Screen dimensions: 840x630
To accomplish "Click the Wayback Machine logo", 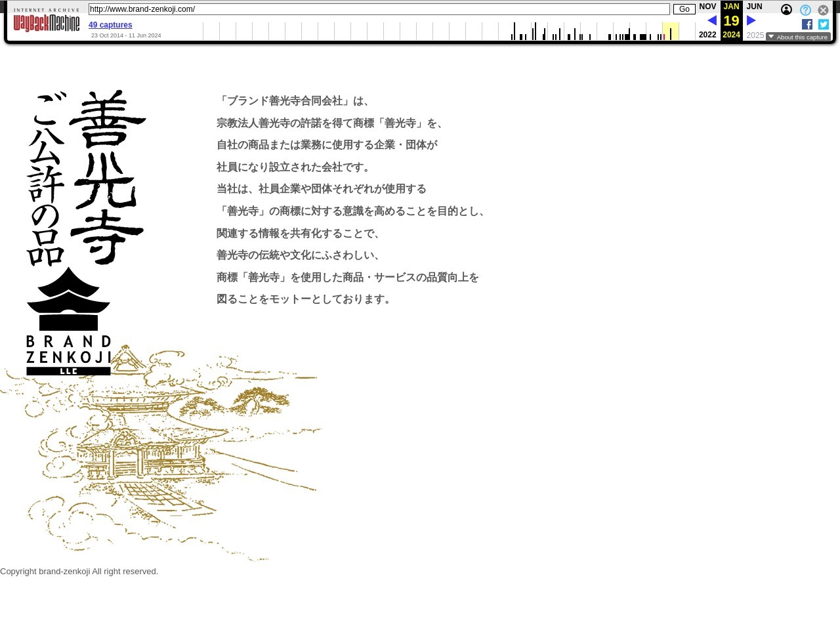I will pos(47,20).
